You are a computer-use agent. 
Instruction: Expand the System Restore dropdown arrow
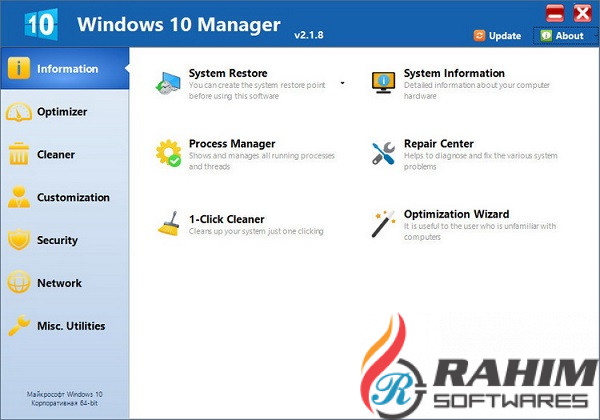click(342, 83)
